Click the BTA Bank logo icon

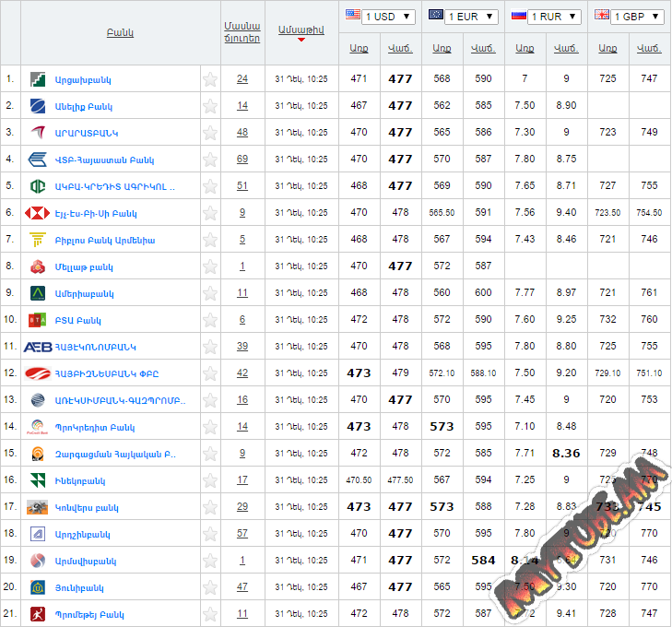tap(37, 320)
